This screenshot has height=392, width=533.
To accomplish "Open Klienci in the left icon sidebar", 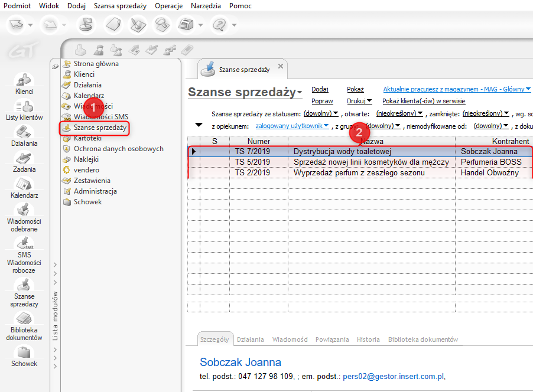I will (24, 83).
